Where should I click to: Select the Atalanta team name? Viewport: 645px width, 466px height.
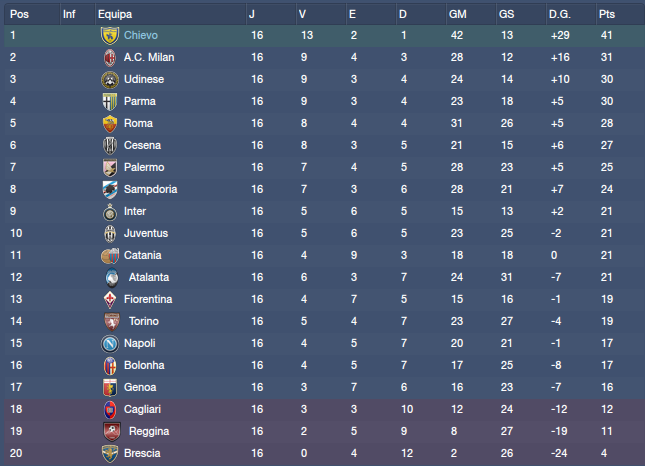(x=148, y=277)
